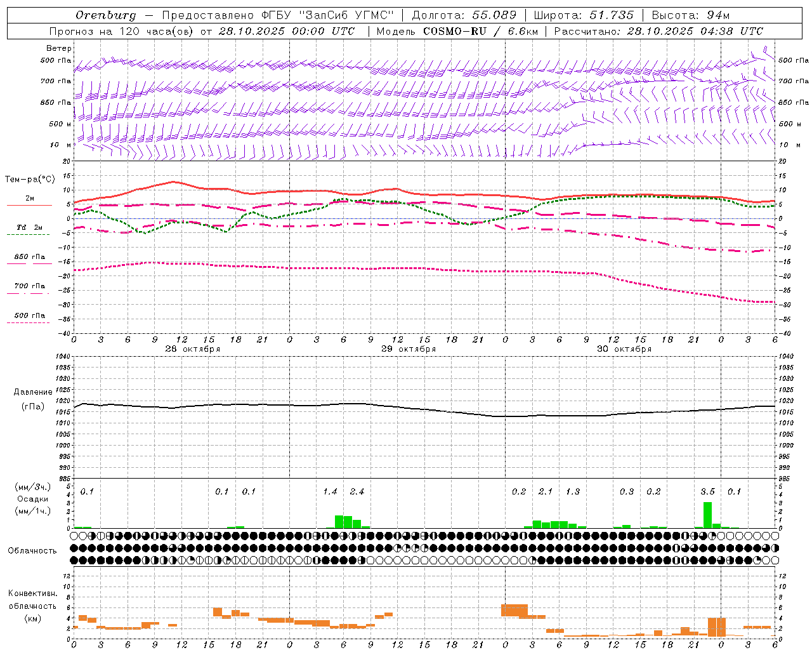Click the 'Конвективн.' panel label
This screenshot has height=650, width=812.
pyautogui.click(x=32, y=594)
